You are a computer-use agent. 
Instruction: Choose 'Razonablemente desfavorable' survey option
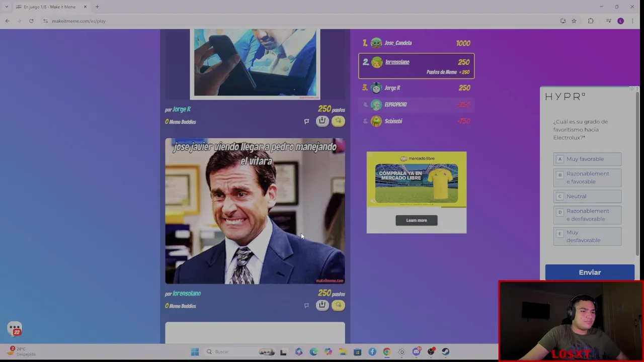[x=587, y=215]
